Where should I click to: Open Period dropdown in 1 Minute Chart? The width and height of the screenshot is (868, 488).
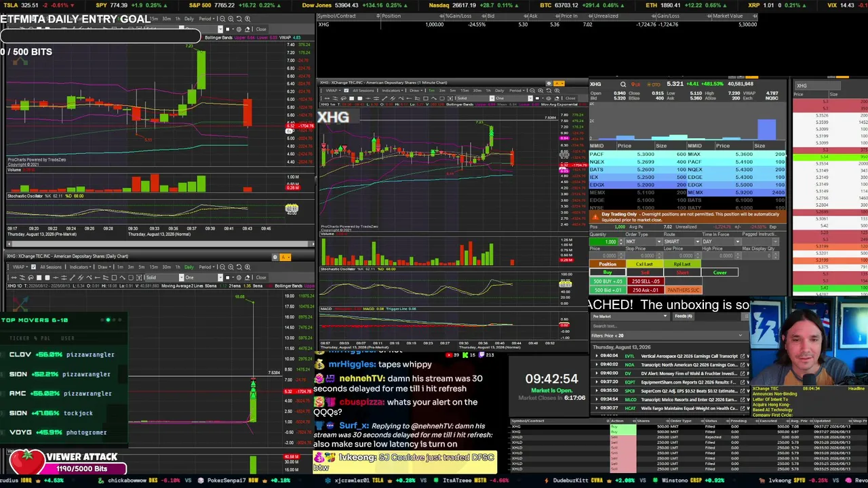[x=517, y=90]
